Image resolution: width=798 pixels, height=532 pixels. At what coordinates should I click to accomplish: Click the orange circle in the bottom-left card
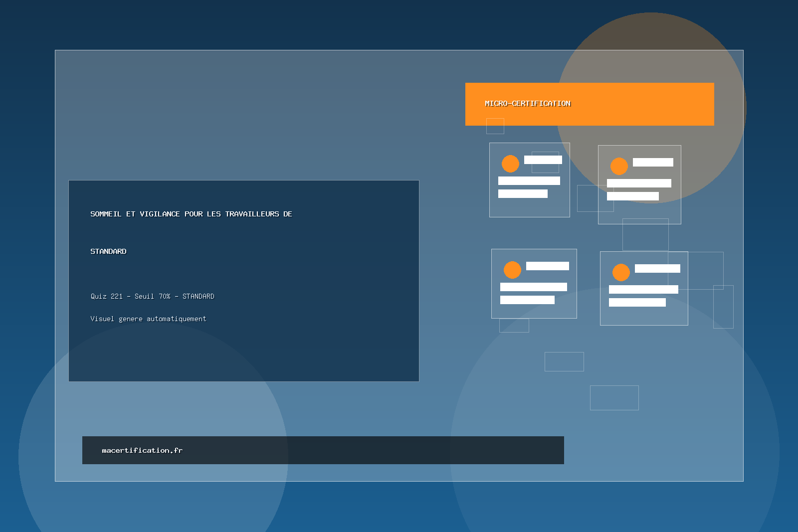tap(512, 270)
